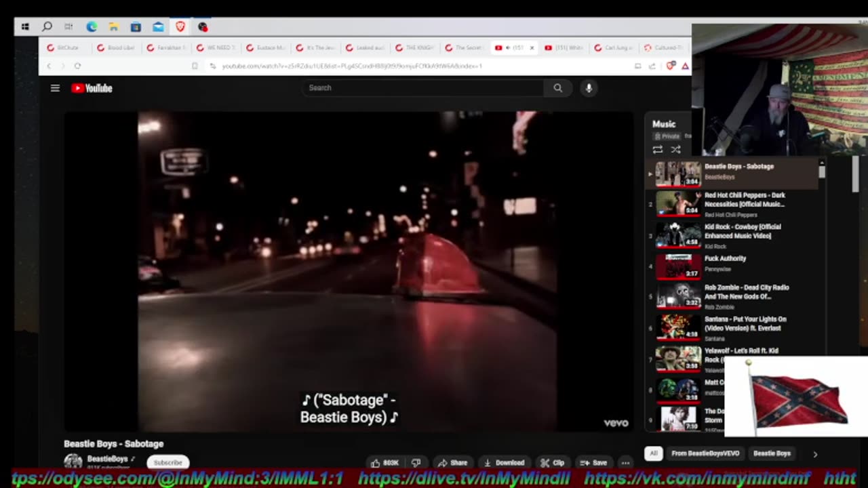Click the YouTube address bar URL
Image resolution: width=868 pixels, height=488 pixels.
coord(352,66)
